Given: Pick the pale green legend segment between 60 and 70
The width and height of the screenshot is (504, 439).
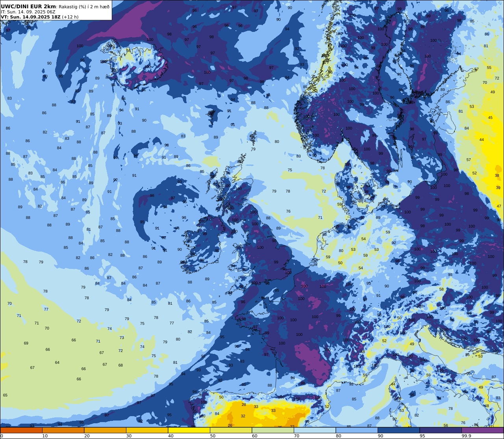Looking at the screenshot, I should [x=273, y=430].
